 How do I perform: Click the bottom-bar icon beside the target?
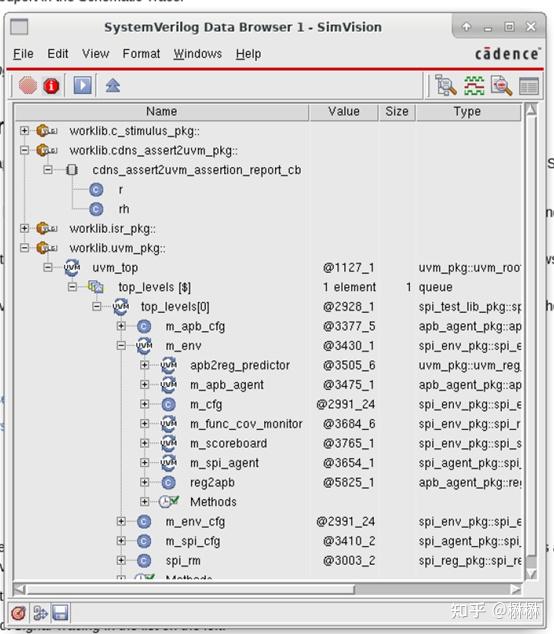click(x=40, y=613)
